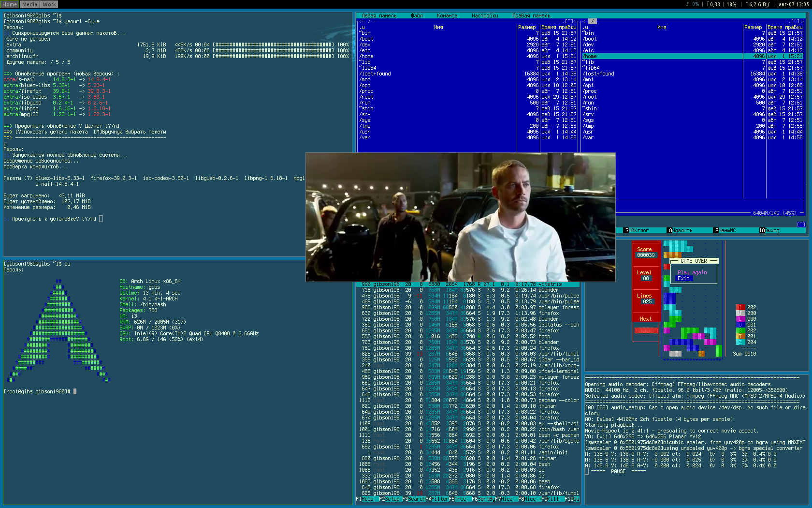Screen dimensions: 812x508
Task: Switch to the Media workspace
Action: pos(29,4)
